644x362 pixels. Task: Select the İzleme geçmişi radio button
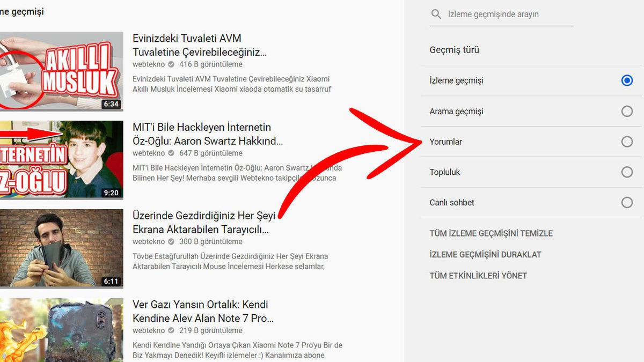click(x=626, y=80)
